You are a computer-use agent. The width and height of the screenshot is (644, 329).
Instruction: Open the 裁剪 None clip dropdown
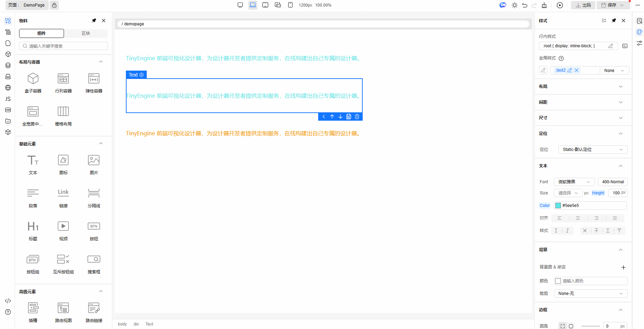[x=591, y=294]
